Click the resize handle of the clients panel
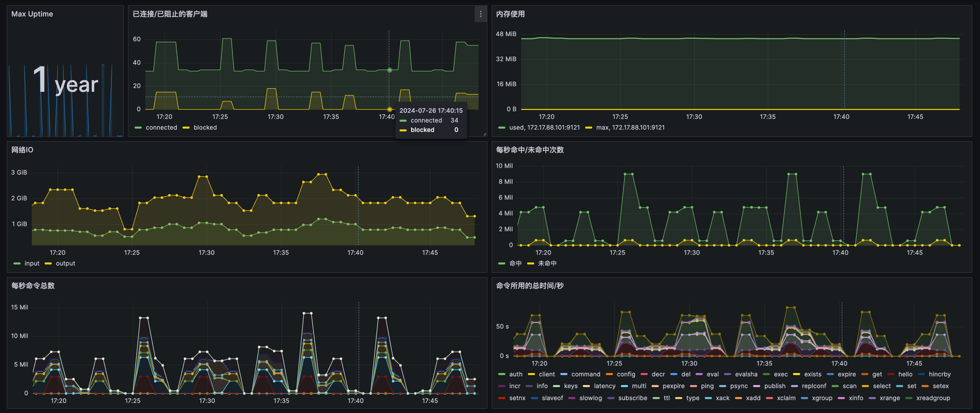The width and height of the screenshot is (980, 413). tap(484, 134)
